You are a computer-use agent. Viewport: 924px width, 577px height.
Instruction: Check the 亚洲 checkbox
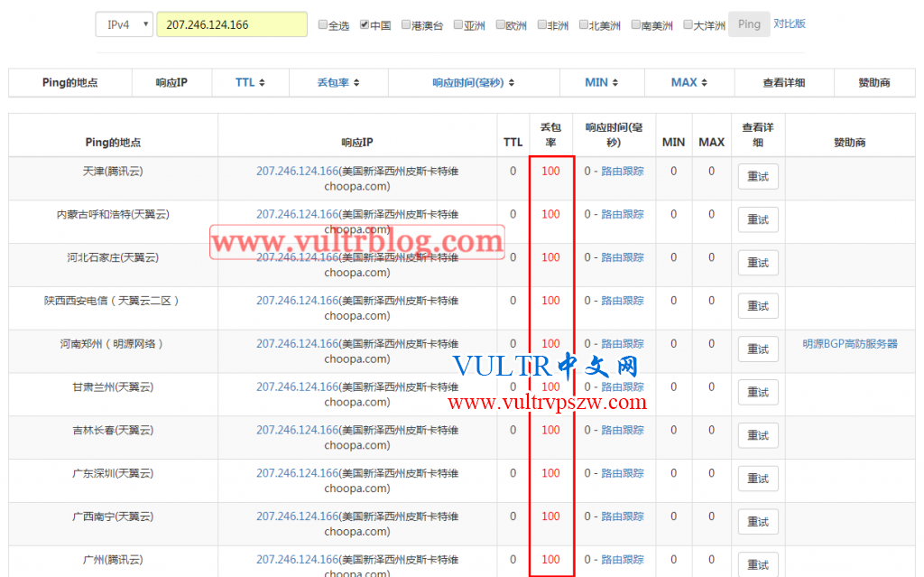[457, 24]
